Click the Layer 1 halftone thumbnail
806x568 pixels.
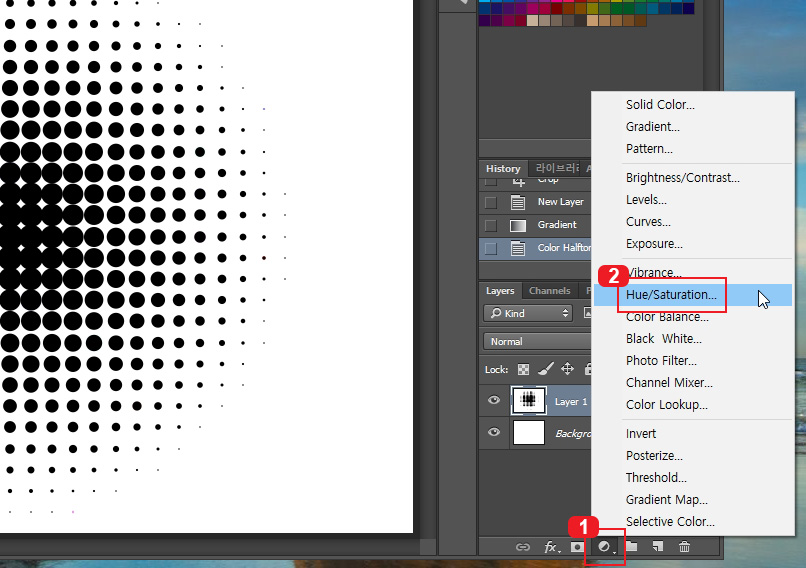[x=528, y=400]
